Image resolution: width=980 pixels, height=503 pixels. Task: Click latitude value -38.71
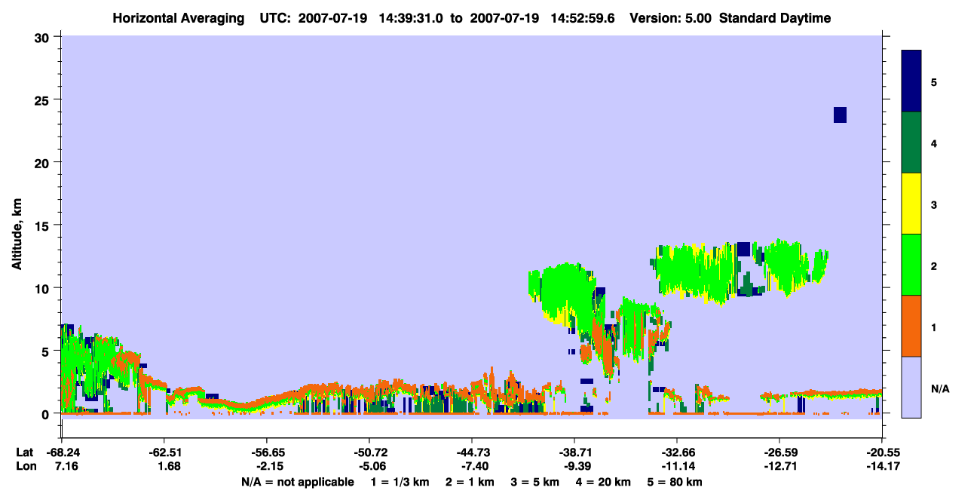pos(574,452)
